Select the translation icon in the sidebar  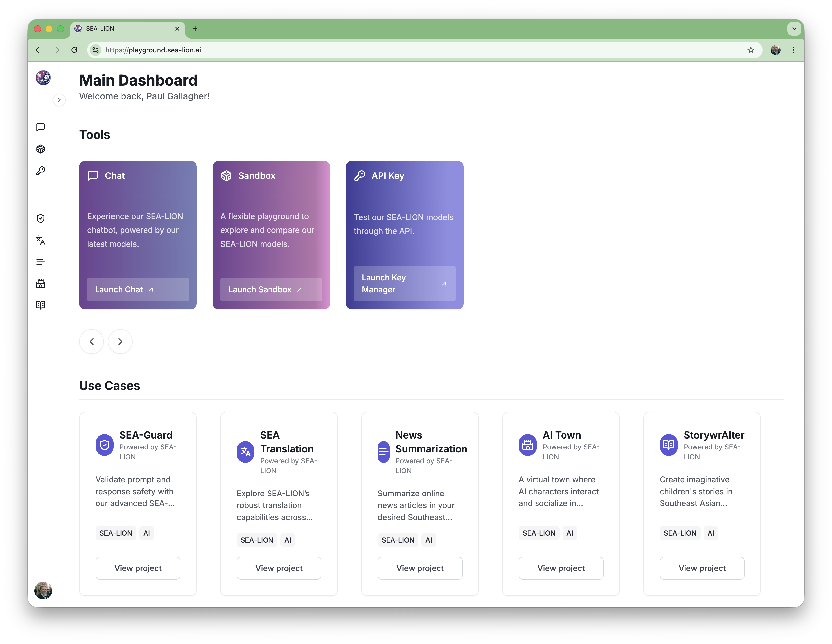tap(41, 240)
